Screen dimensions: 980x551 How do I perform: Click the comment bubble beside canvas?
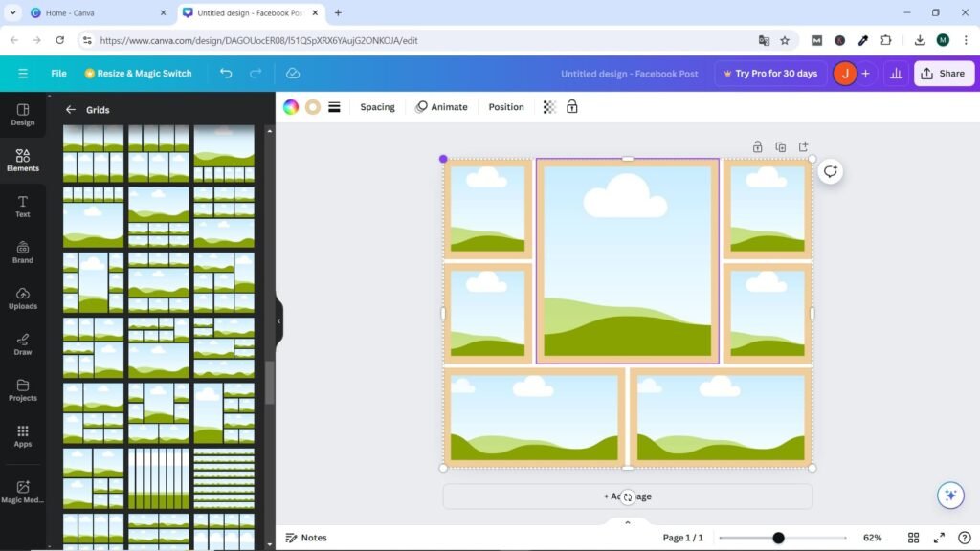pos(830,171)
